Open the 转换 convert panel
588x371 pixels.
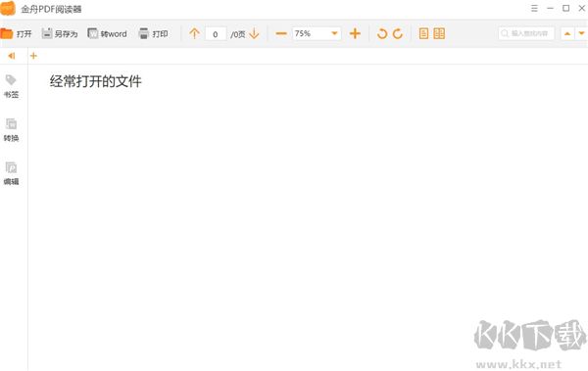[11, 130]
